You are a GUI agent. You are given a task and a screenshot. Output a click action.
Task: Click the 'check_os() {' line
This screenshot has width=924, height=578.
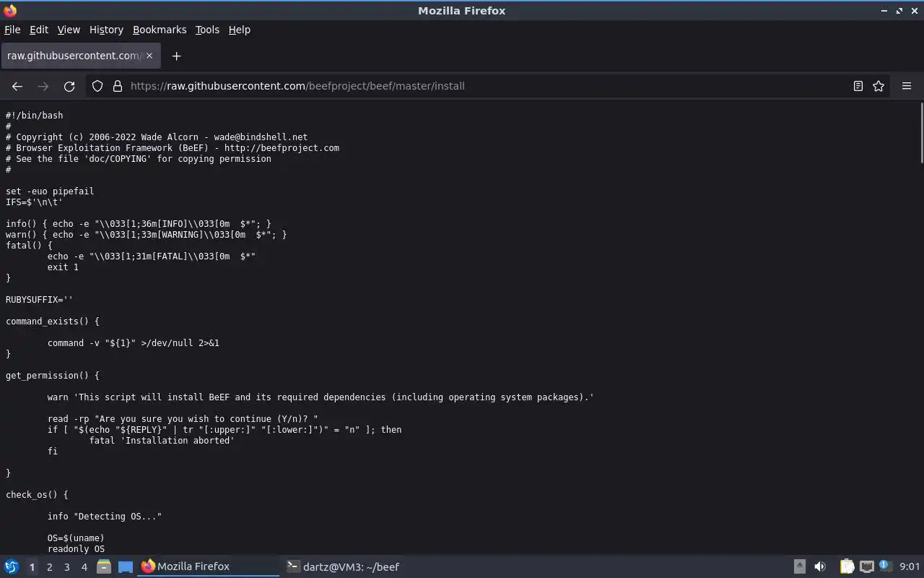pos(37,495)
